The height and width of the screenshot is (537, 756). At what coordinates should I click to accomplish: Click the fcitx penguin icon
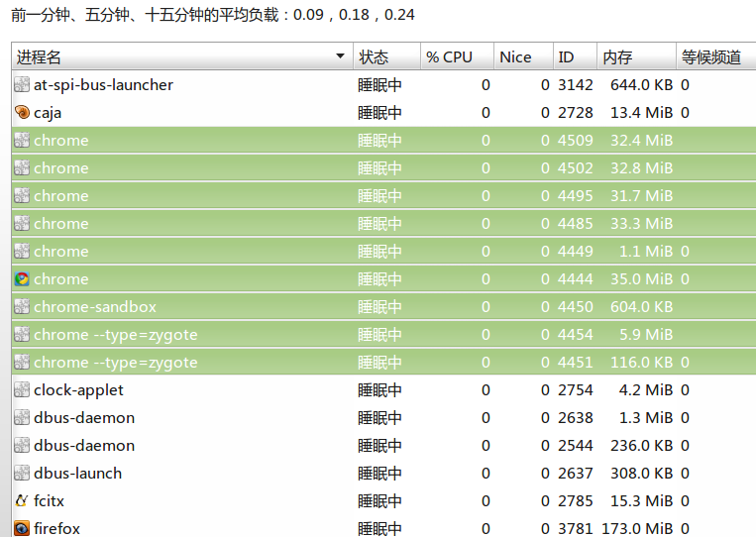click(22, 501)
